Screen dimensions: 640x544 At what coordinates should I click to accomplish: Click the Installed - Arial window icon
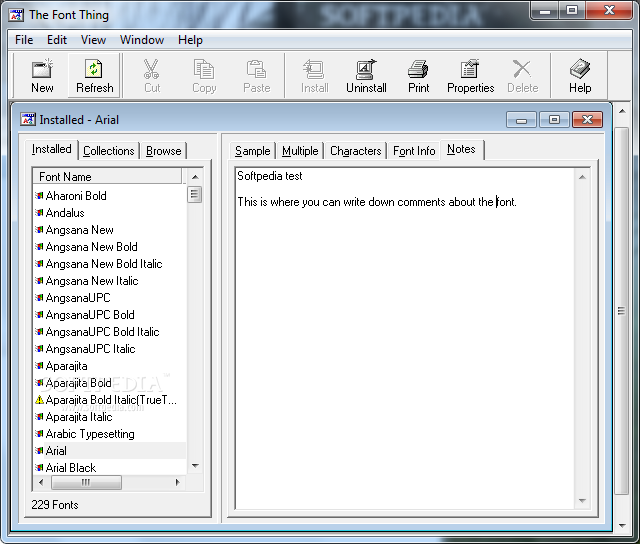pyautogui.click(x=28, y=120)
